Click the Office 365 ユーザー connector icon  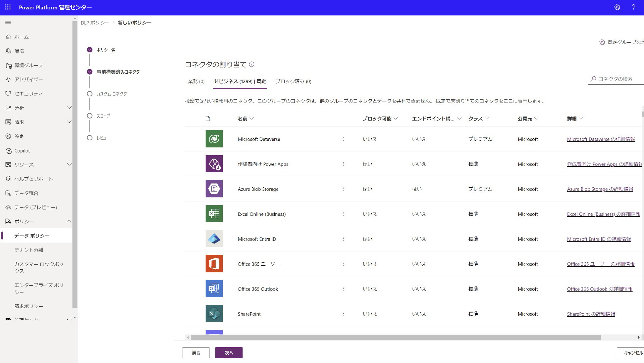point(214,264)
